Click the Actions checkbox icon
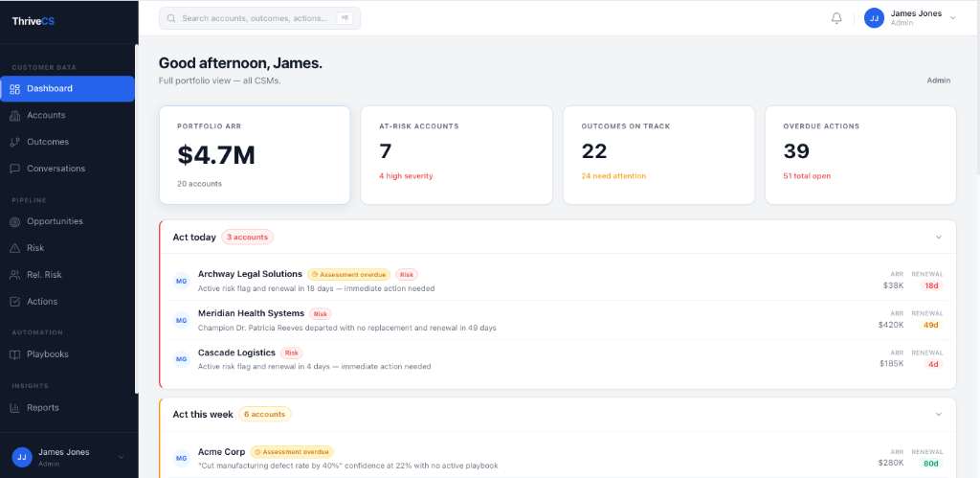 pos(15,302)
